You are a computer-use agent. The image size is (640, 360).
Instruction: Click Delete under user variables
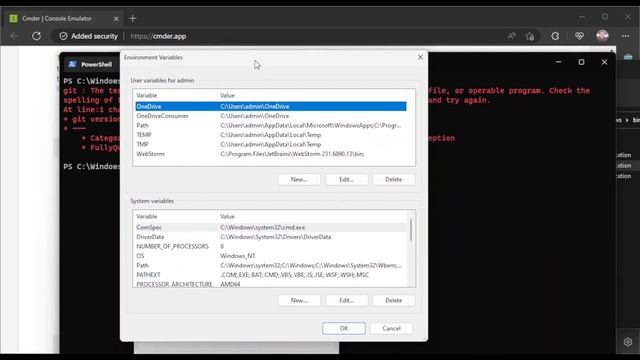click(x=393, y=179)
